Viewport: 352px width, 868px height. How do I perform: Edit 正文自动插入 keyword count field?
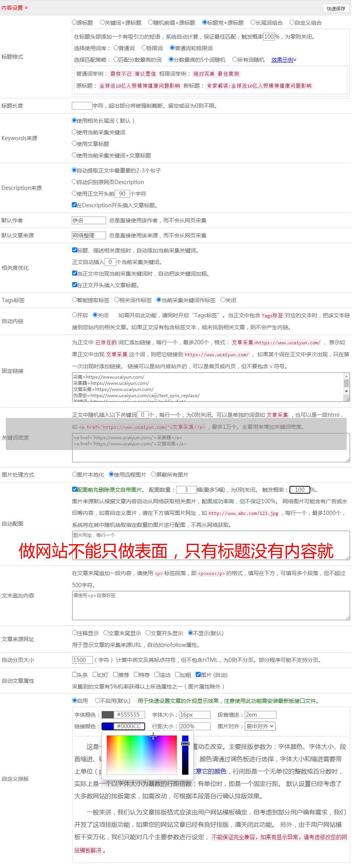[x=110, y=262]
